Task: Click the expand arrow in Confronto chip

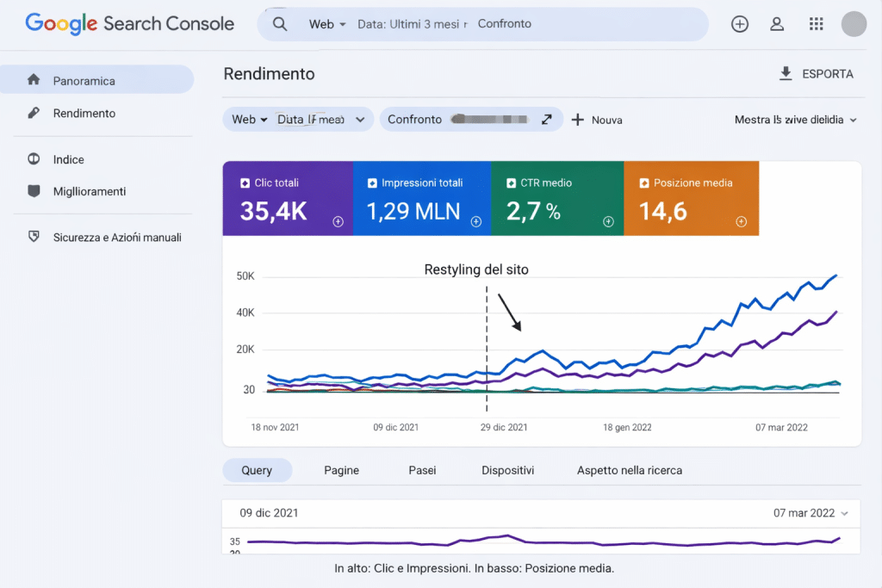Action: (x=547, y=119)
